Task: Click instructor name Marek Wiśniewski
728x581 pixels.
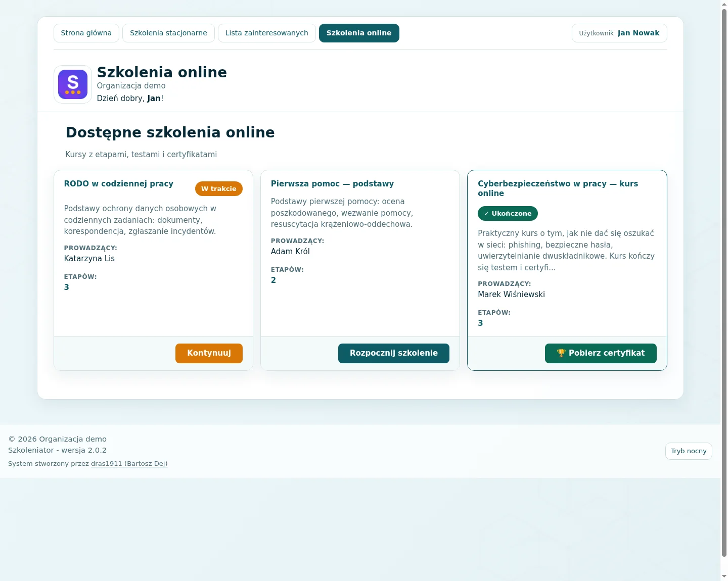Action: click(x=511, y=295)
